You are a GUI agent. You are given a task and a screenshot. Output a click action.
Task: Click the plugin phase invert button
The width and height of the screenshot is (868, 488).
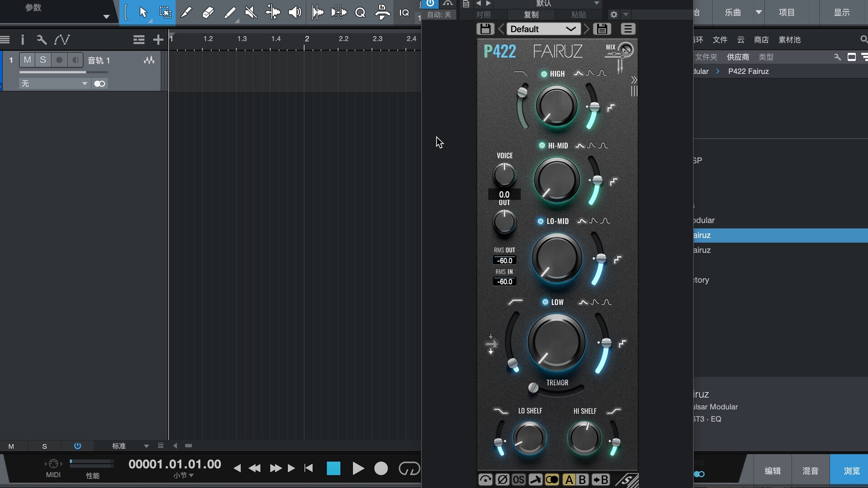click(x=502, y=479)
